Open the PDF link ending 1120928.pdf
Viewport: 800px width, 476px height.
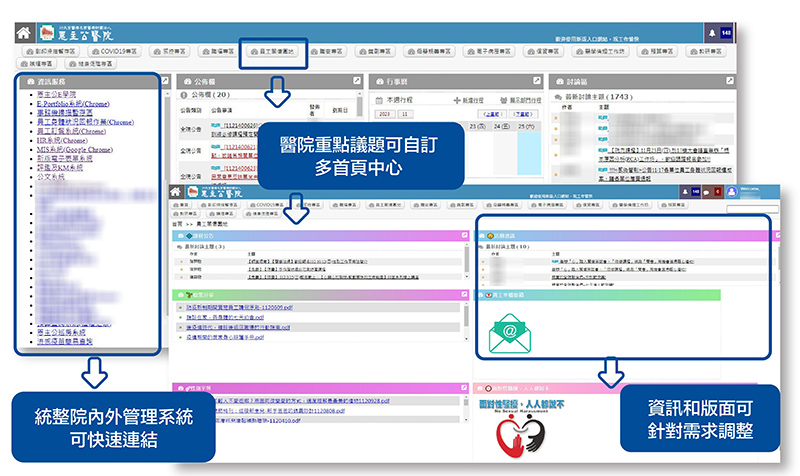[x=303, y=401]
